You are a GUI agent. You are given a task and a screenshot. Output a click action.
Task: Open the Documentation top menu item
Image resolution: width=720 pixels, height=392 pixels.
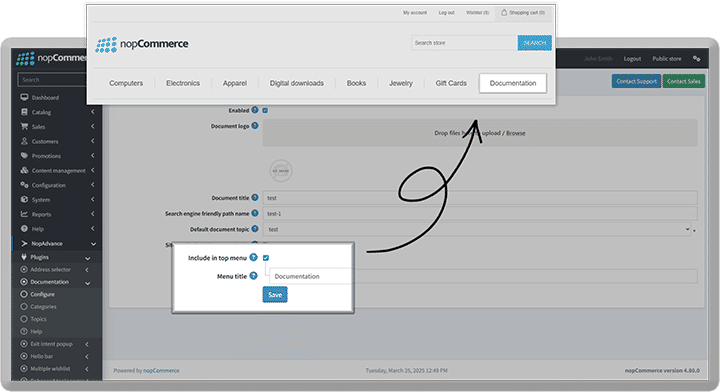(513, 83)
